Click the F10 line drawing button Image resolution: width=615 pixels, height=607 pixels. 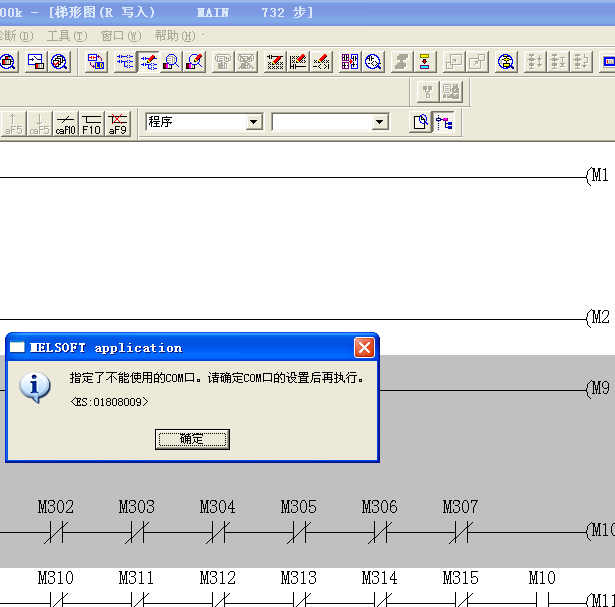point(91,123)
